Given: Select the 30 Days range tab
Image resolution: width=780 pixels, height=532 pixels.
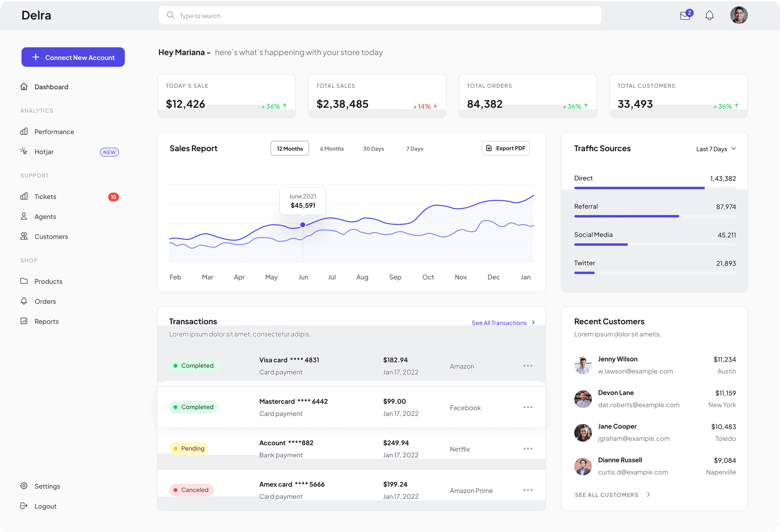Looking at the screenshot, I should click(x=373, y=149).
